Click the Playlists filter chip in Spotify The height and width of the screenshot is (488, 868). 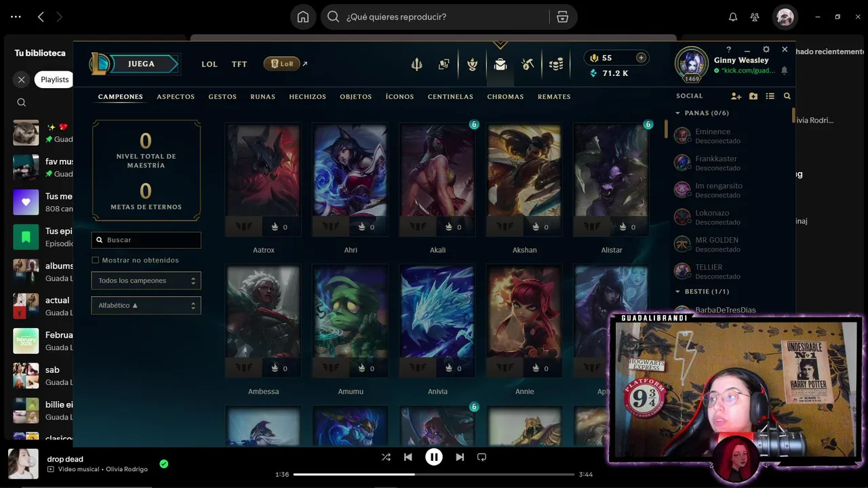pos(54,79)
